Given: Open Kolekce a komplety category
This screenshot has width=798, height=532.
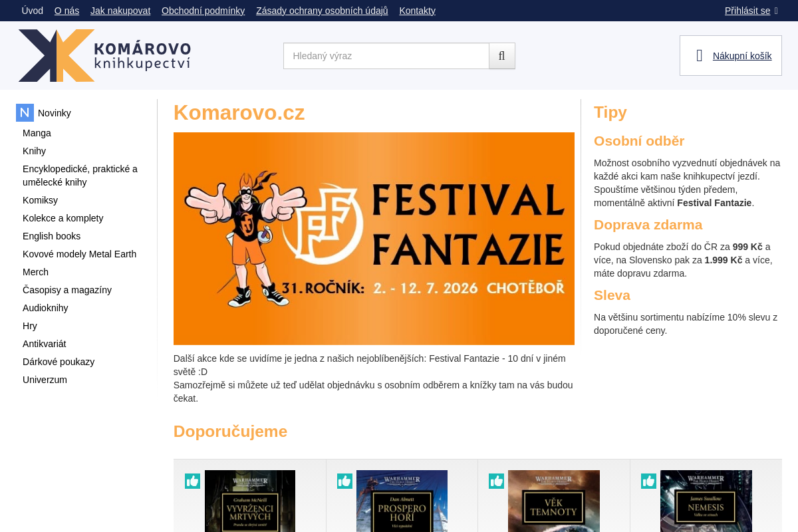Looking at the screenshot, I should [63, 218].
